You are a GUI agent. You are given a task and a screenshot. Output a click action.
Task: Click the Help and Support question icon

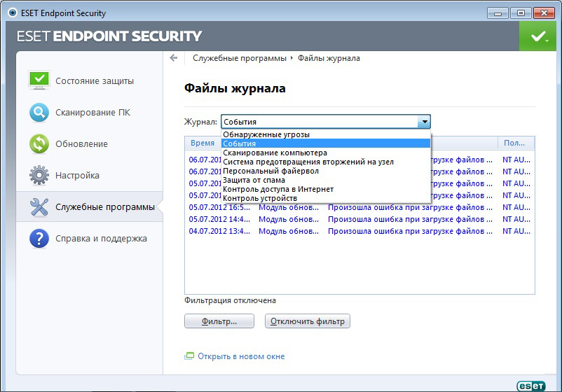tap(39, 238)
